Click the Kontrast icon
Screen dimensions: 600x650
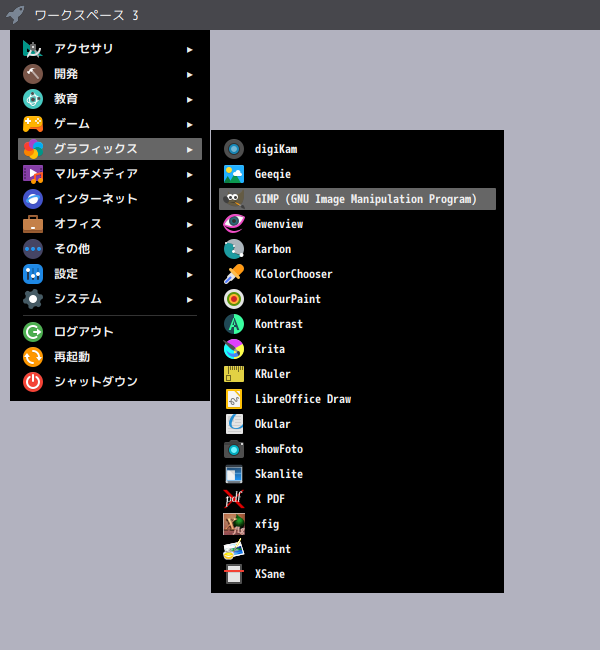(x=234, y=324)
